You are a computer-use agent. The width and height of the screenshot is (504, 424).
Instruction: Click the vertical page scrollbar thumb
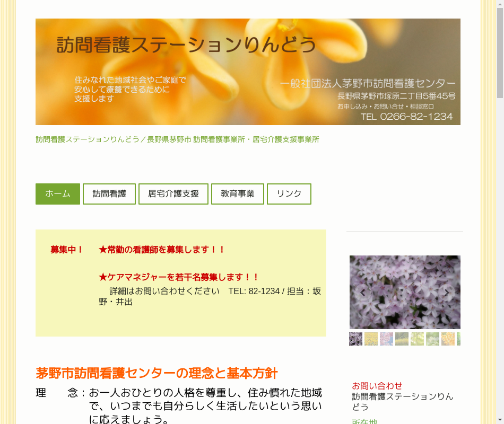point(500,53)
